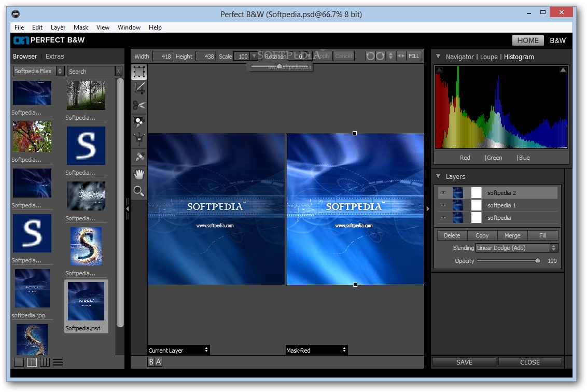Click the Delete layer button
The width and height of the screenshot is (587, 392).
click(x=452, y=235)
